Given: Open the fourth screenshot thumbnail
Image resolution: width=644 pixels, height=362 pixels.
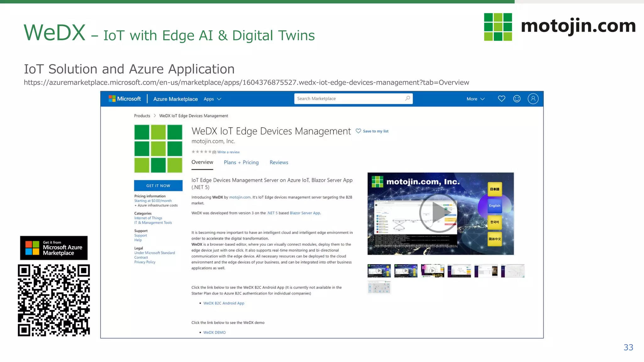Looking at the screenshot, I should coord(459,271).
